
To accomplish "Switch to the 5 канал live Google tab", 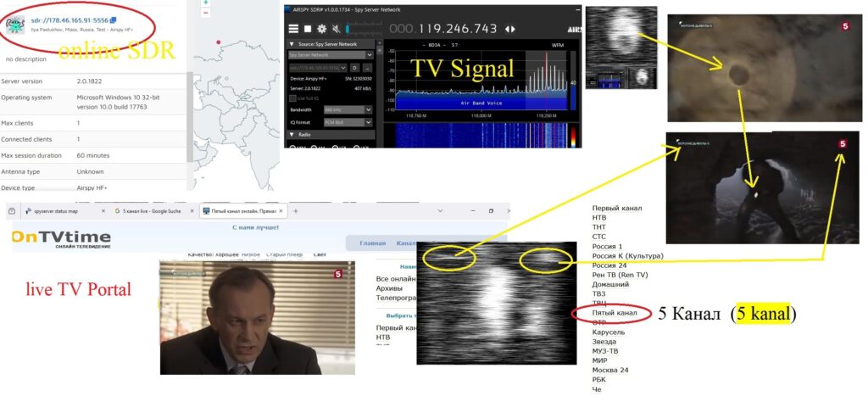I will [153, 210].
